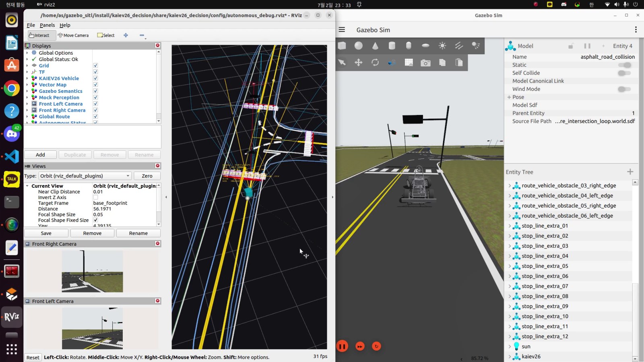Open the Gazebo plugins three-dot menu

tap(636, 30)
